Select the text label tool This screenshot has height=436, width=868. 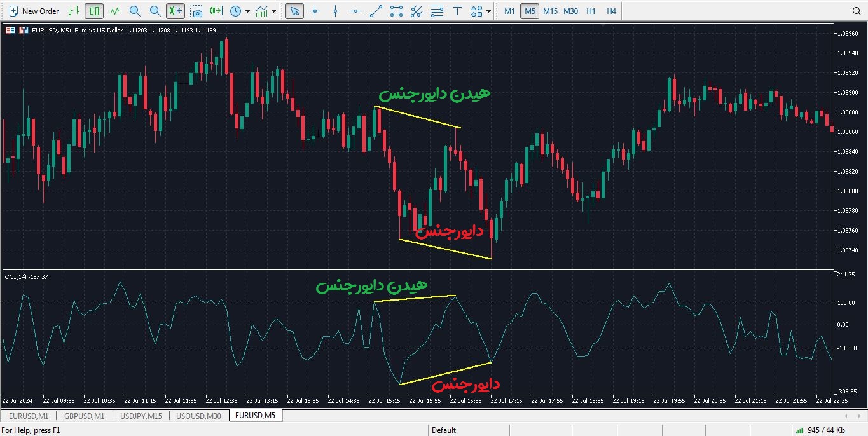[x=457, y=11]
